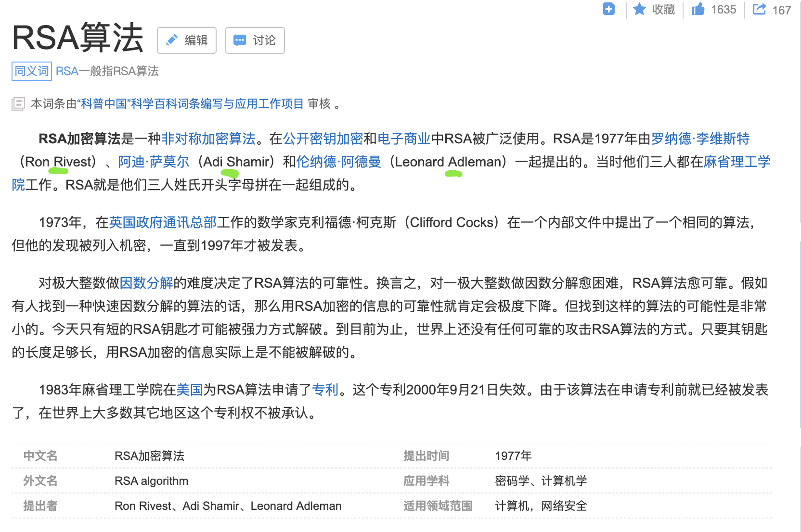
Task: Open the 美国 link
Action: click(x=190, y=390)
